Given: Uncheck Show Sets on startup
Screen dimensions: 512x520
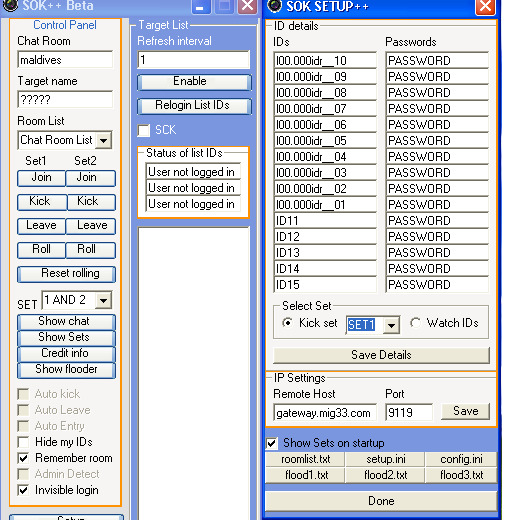Looking at the screenshot, I should [x=272, y=443].
